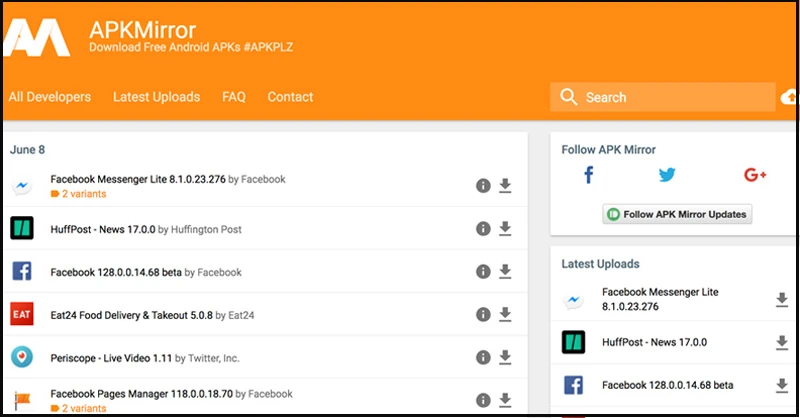Expand 2 variants under Facebook Pages Manager

(79, 408)
